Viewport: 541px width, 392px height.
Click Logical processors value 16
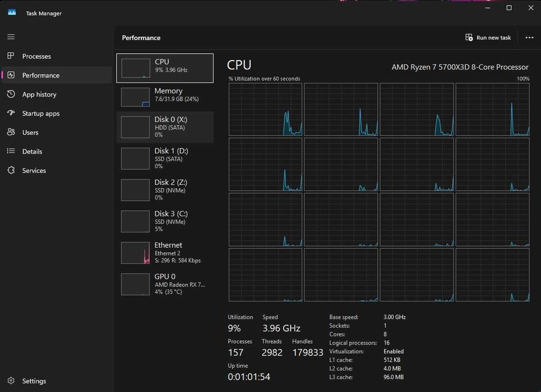[x=386, y=343]
